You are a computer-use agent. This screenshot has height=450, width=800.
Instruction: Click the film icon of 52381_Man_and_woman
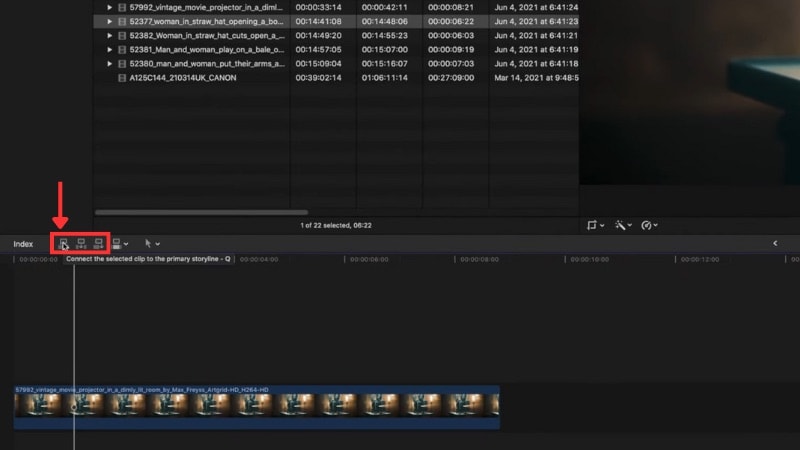point(122,49)
